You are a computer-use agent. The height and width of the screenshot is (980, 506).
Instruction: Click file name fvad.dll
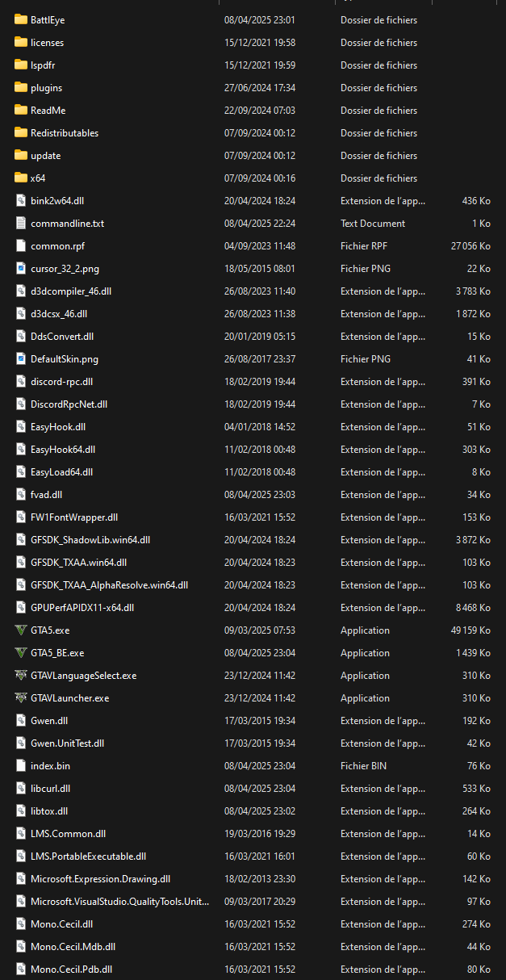click(x=46, y=494)
